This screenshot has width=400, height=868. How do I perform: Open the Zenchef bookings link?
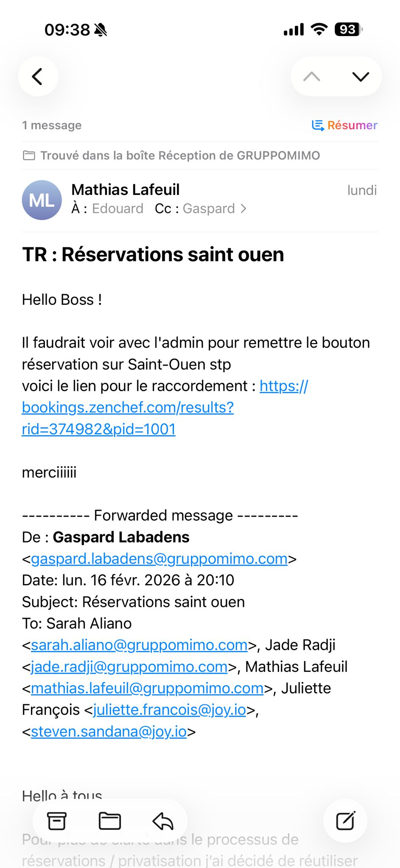pos(127,407)
